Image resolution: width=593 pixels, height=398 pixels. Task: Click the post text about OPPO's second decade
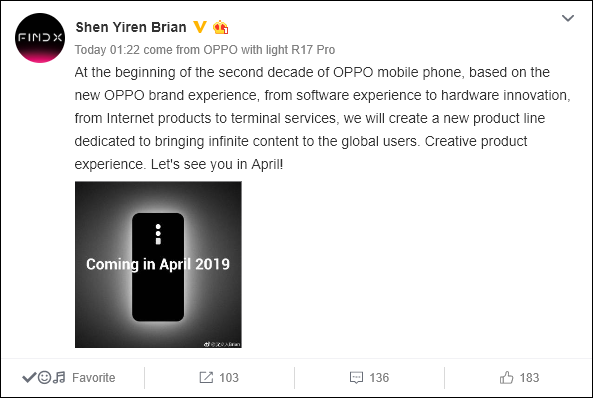(x=322, y=118)
